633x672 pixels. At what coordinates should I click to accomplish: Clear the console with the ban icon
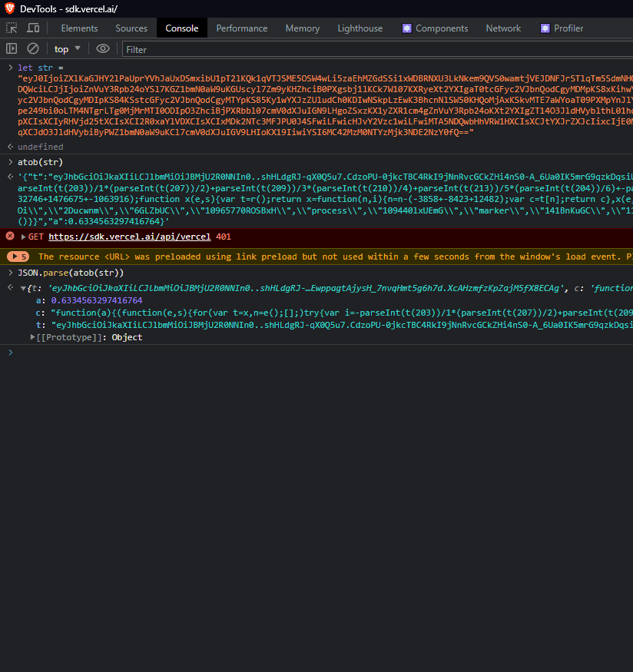point(33,48)
